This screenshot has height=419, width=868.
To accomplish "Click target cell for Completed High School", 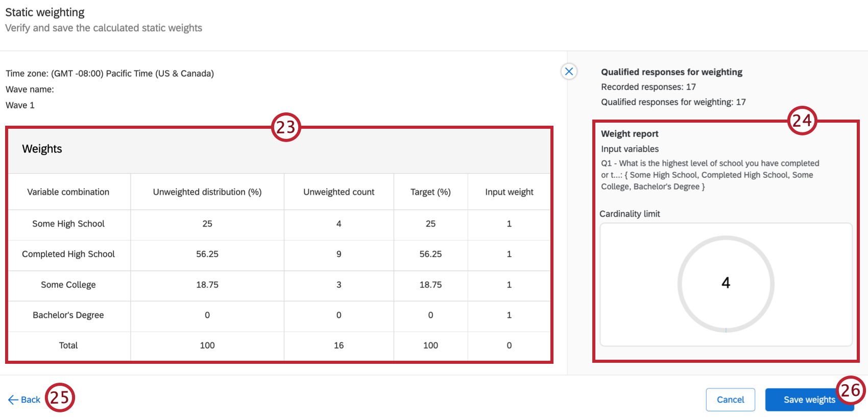I will pyautogui.click(x=430, y=254).
